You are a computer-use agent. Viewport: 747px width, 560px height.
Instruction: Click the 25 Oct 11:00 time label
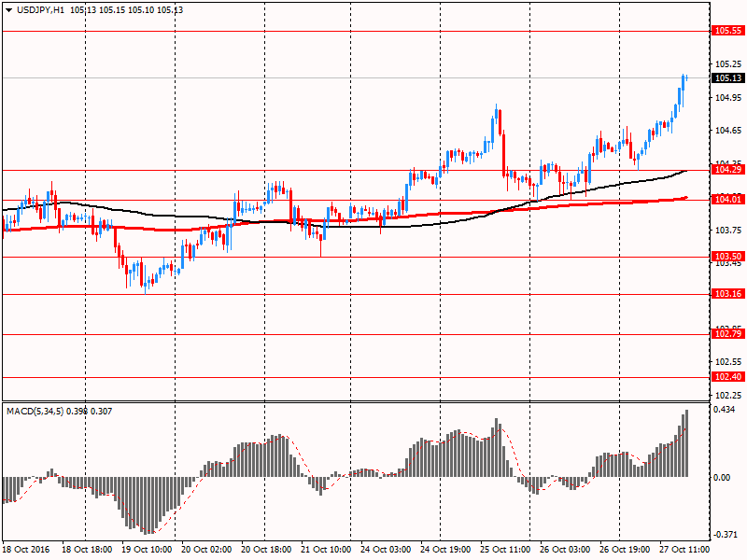click(505, 550)
